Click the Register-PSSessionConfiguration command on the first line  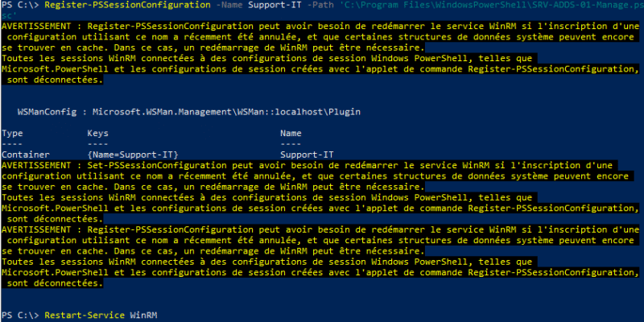pyautogui.click(x=105, y=6)
